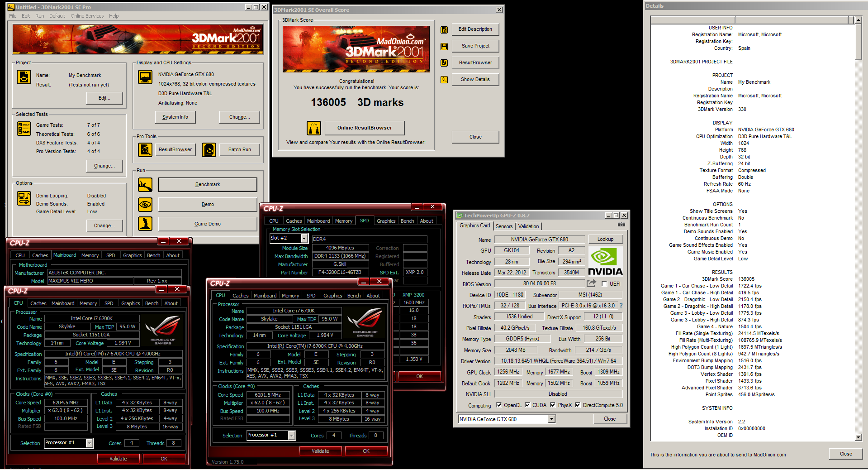The height and width of the screenshot is (470, 868).
Task: Click the Close button in GPU-Z
Action: click(x=610, y=419)
